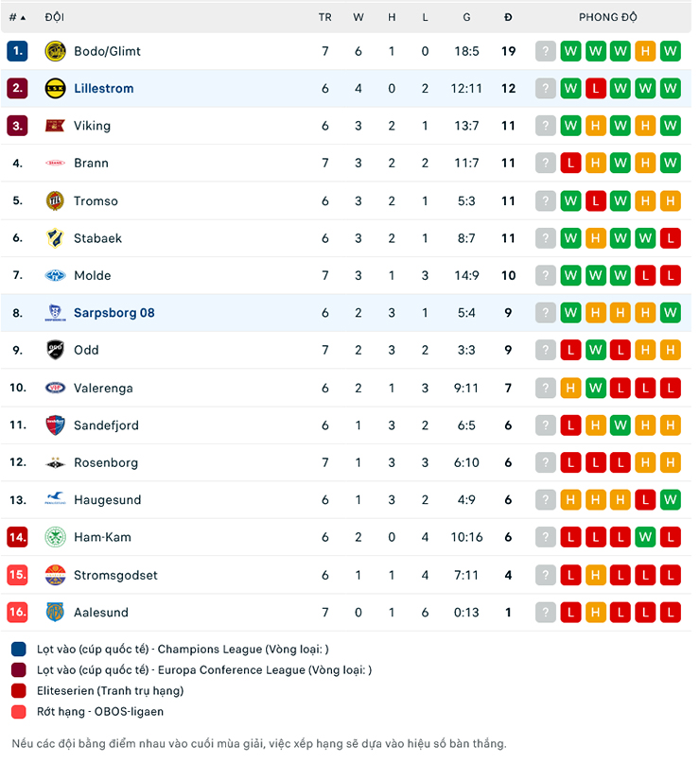Click the red OBOS-ligaen relegation legend swatch
The image size is (700, 763).
[x=21, y=712]
